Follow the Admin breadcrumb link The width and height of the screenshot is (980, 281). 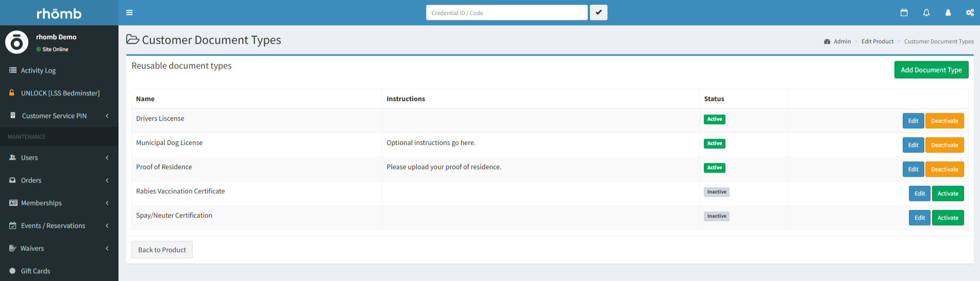tap(842, 41)
